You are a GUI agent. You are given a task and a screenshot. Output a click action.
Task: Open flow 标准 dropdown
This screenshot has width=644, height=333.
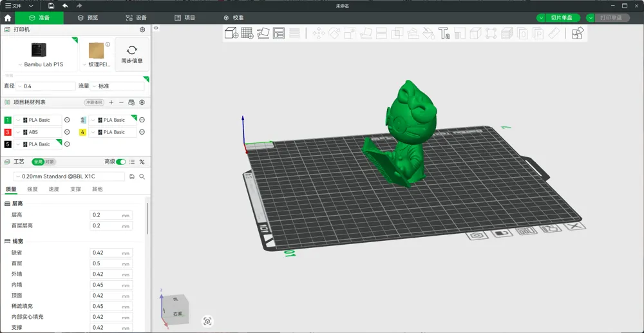tap(118, 86)
